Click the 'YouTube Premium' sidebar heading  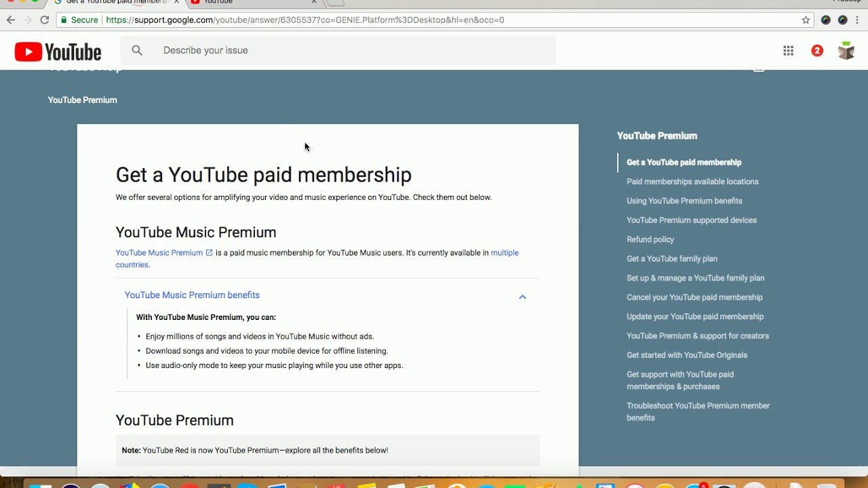tap(656, 136)
